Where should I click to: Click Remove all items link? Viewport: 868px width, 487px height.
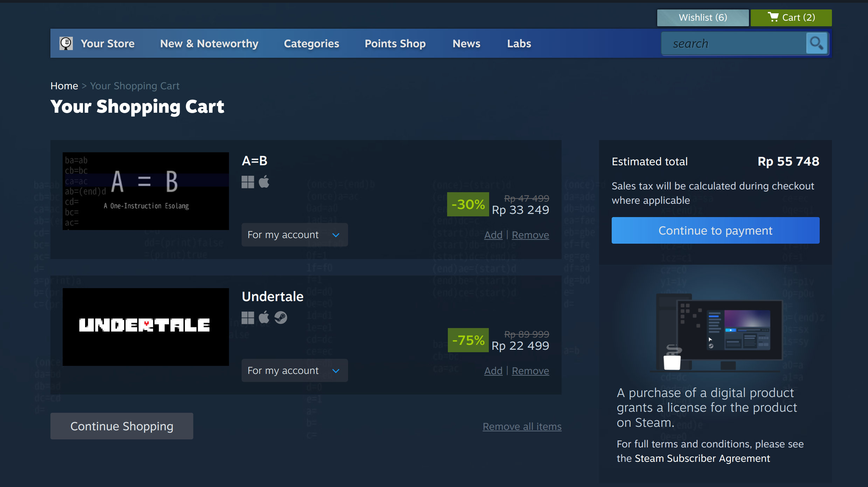[522, 426]
